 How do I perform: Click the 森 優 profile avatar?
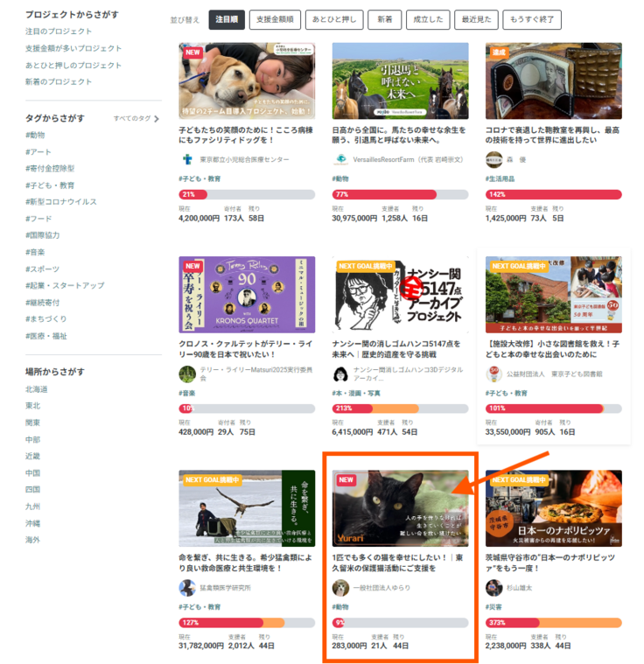(x=493, y=160)
